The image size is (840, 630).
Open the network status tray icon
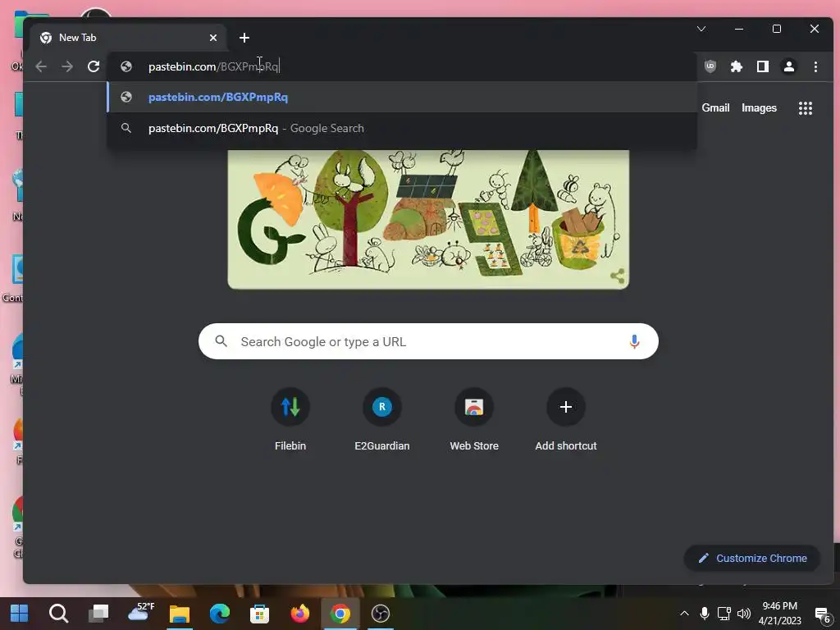pyautogui.click(x=724, y=614)
